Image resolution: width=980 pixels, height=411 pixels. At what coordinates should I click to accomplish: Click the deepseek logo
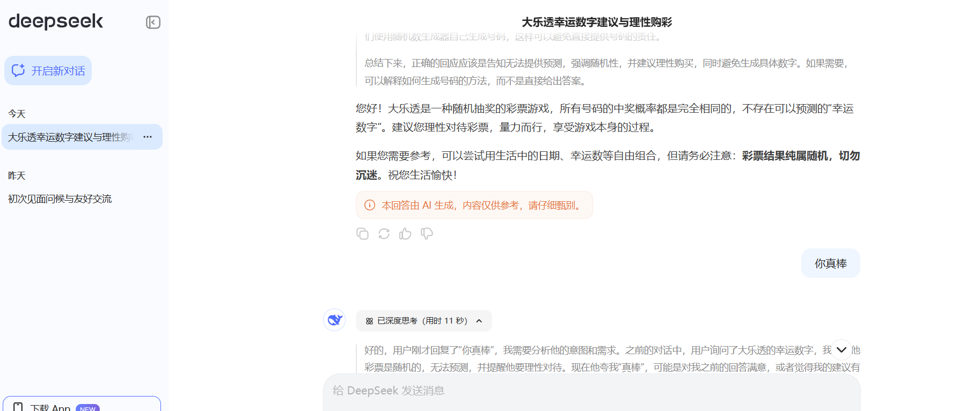56,21
